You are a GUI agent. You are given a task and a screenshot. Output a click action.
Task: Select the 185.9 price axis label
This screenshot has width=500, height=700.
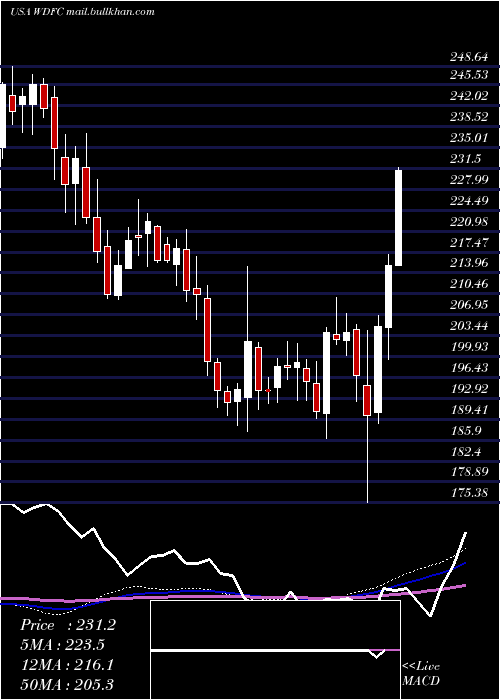tap(466, 431)
